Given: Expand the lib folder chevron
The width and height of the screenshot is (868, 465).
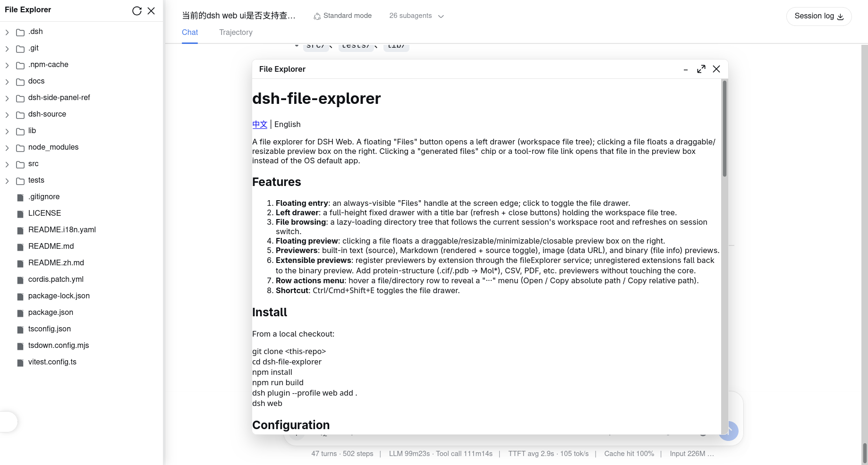Looking at the screenshot, I should tap(7, 131).
